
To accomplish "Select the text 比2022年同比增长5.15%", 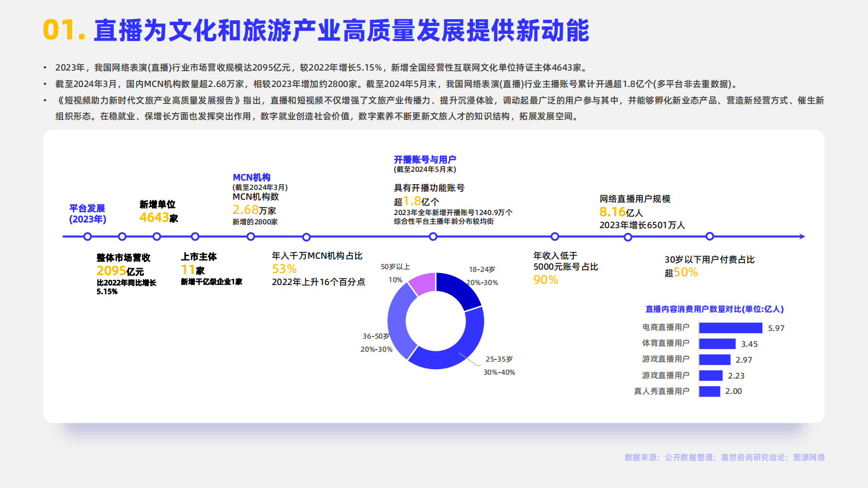I will 126,287.
